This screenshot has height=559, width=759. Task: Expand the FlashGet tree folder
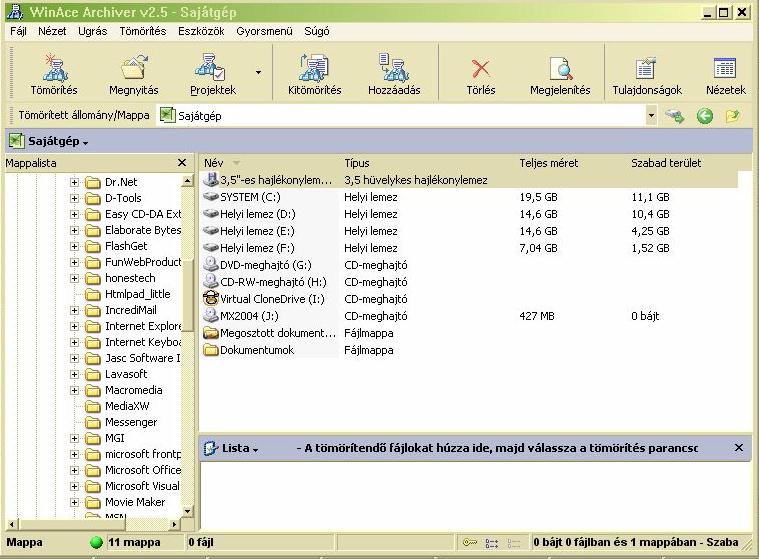point(74,246)
